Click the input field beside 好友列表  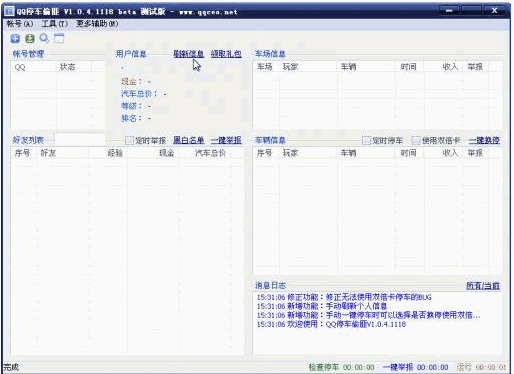coord(80,139)
